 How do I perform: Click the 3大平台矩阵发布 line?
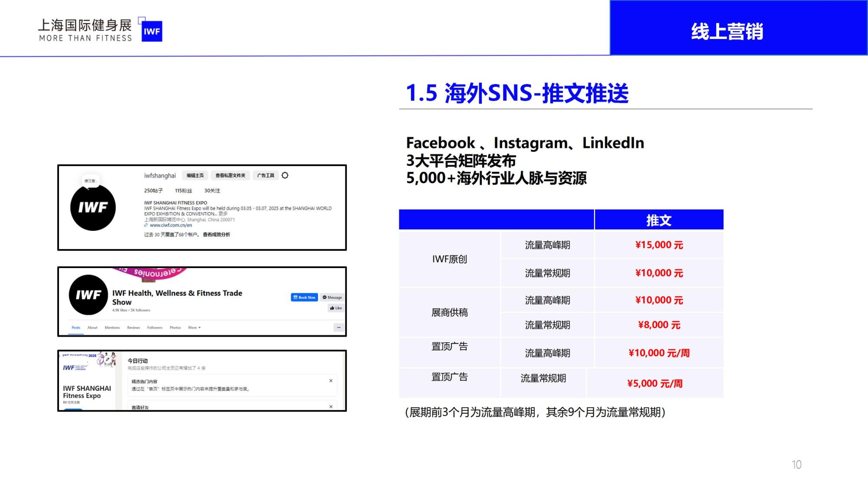(461, 160)
